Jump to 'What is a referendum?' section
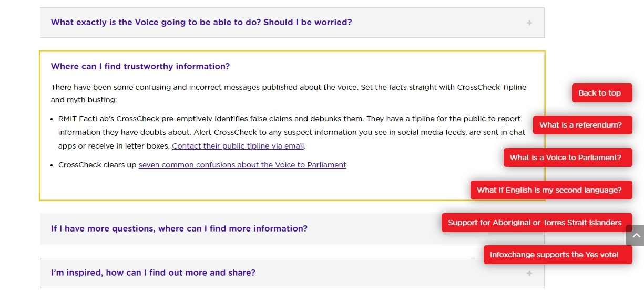 tap(580, 125)
